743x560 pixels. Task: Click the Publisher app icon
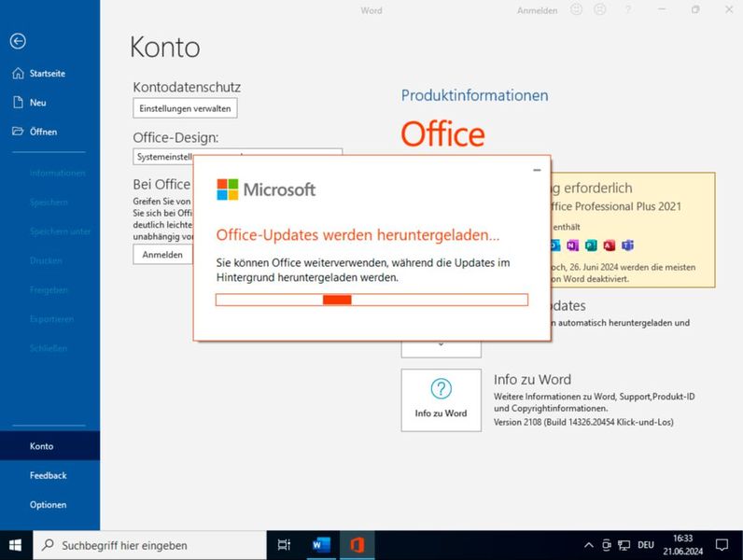(591, 245)
